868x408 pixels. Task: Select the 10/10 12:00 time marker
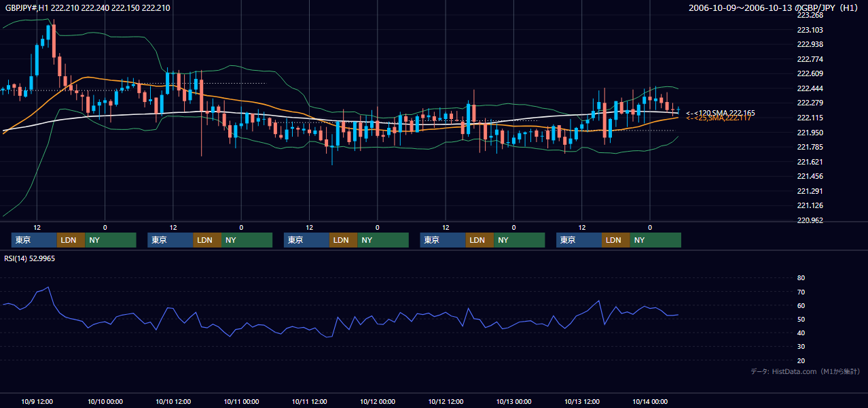pyautogui.click(x=173, y=401)
